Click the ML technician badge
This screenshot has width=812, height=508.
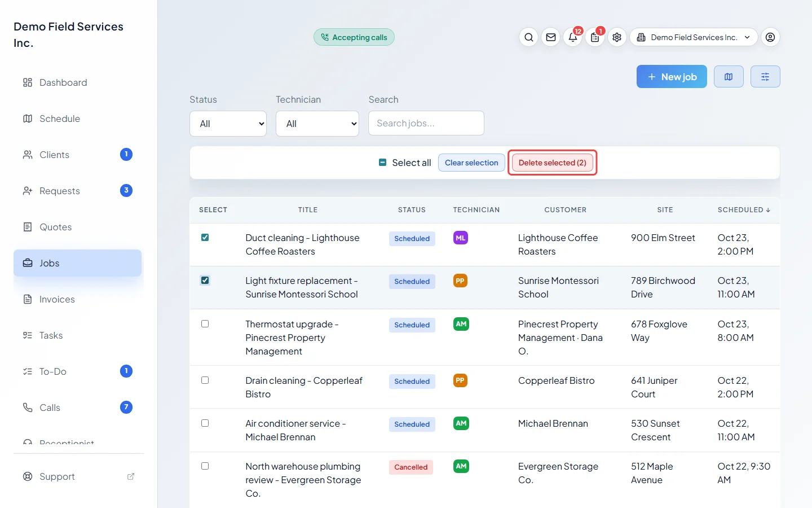(461, 238)
